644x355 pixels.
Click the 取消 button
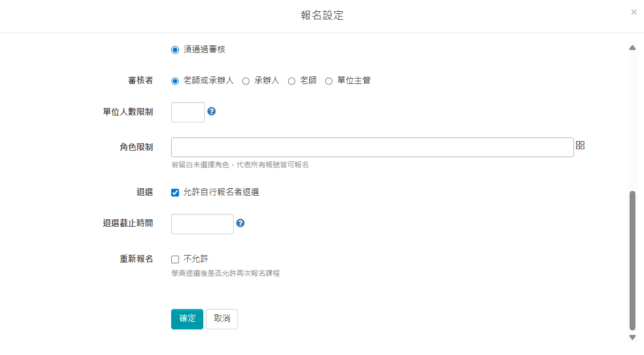click(x=221, y=319)
